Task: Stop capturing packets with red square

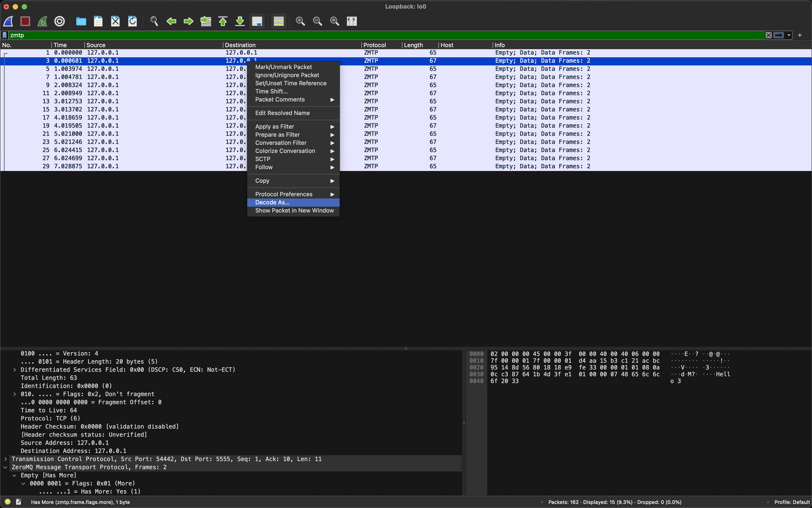Action: 25,21
